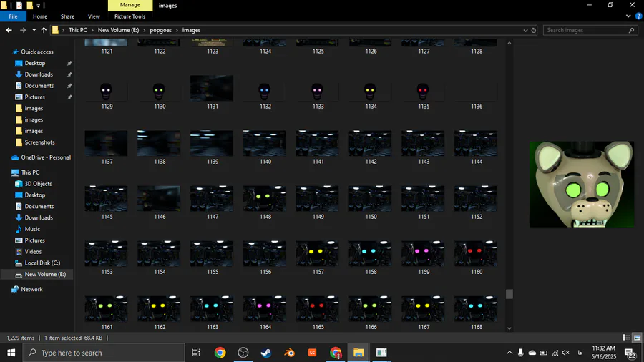Viewport: 644px width, 362px height.
Task: Open the Help question mark icon
Action: (638, 16)
